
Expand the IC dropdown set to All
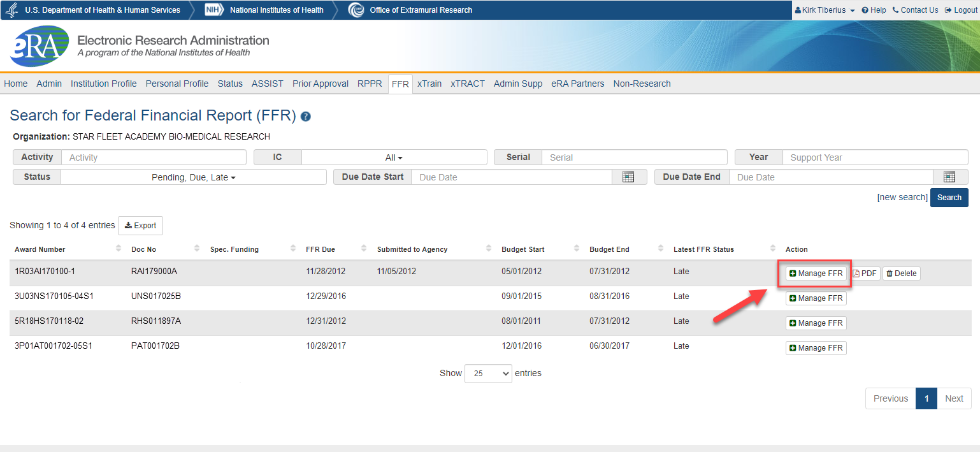[394, 157]
